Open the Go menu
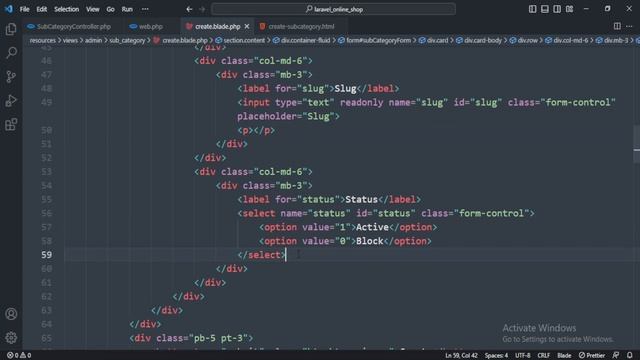640x360 pixels. tap(111, 9)
